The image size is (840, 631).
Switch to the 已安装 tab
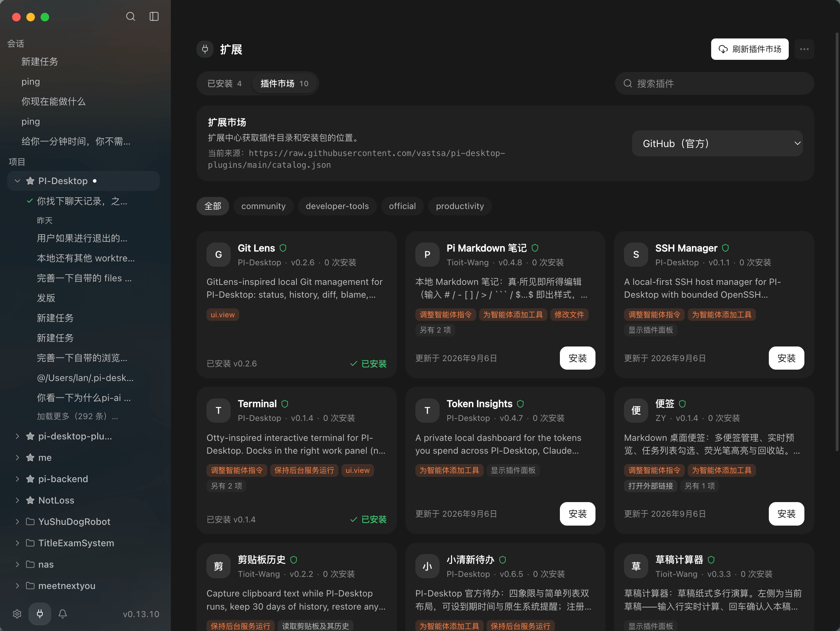click(225, 83)
